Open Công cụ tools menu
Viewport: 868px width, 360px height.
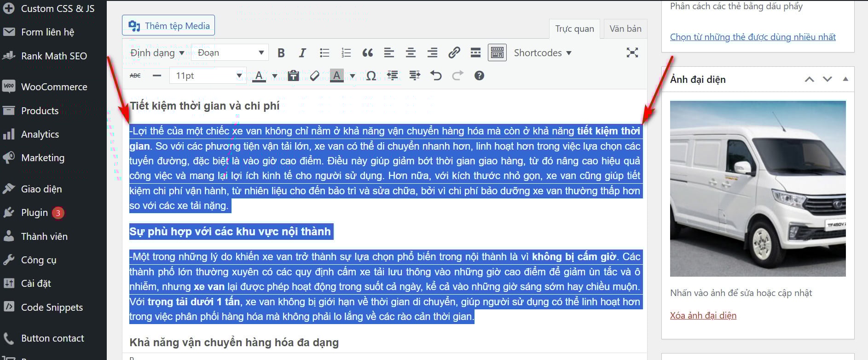tap(53, 260)
